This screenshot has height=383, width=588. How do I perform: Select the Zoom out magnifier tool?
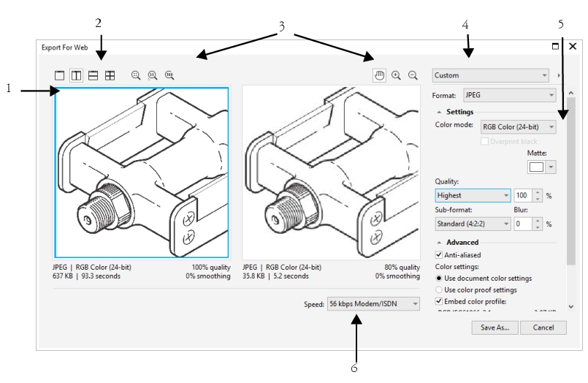(413, 75)
